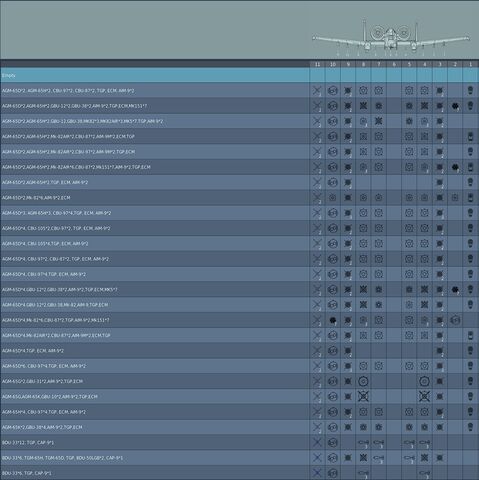Viewport: 479px width, 480px height.
Task: Click the pylon 2 rocket pod icon in the GBU-12*2, MK151*7 row
Action: click(455, 106)
